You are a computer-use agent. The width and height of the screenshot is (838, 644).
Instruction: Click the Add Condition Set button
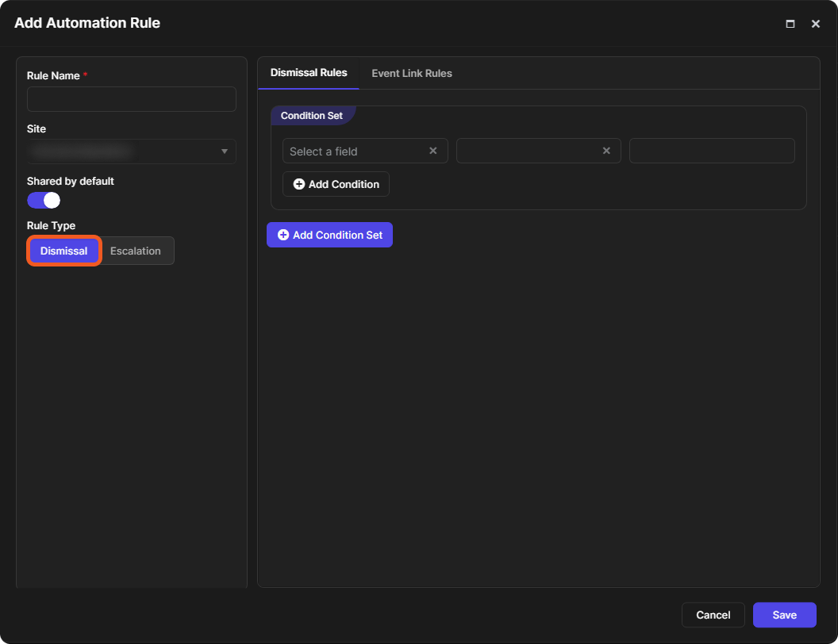pos(330,235)
